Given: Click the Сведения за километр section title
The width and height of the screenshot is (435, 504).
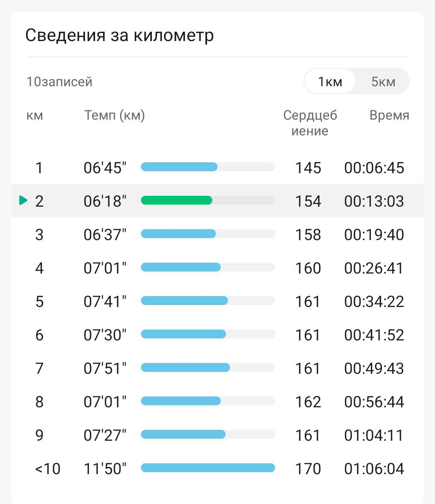Looking at the screenshot, I should pyautogui.click(x=120, y=35).
